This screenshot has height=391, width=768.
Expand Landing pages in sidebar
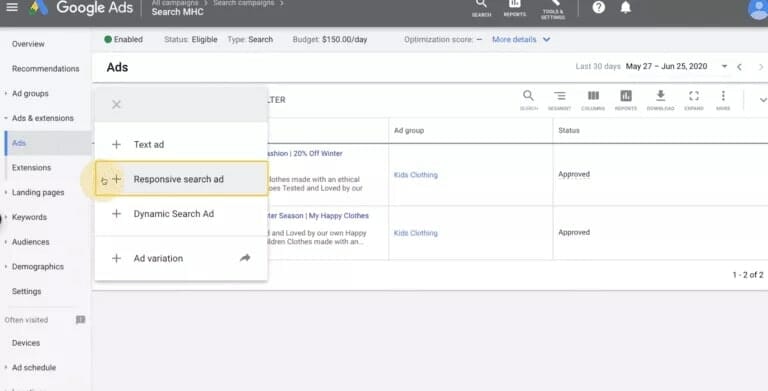[6, 192]
